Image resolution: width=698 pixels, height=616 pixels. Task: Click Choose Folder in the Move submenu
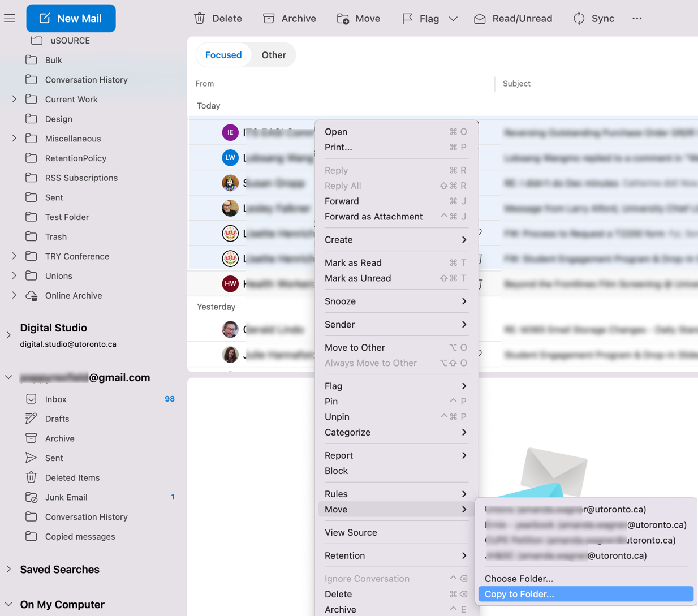[x=519, y=578]
